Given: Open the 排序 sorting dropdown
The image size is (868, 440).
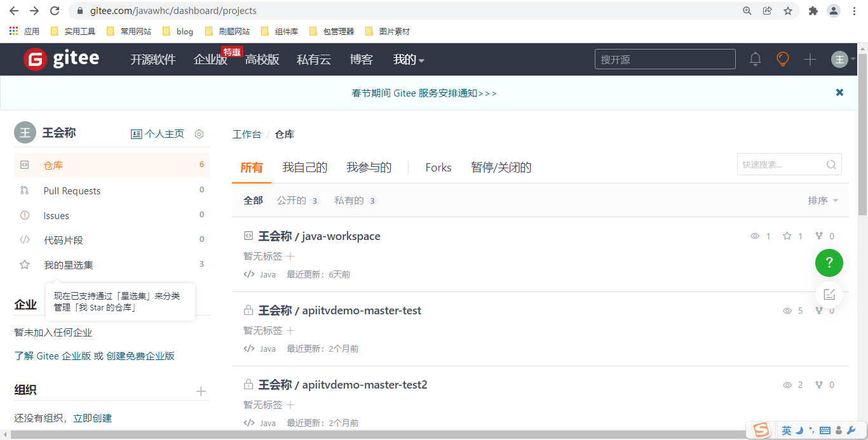Looking at the screenshot, I should 822,200.
